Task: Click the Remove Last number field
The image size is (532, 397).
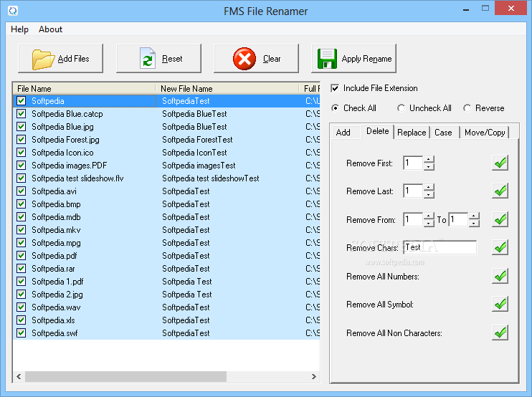Action: tap(413, 191)
